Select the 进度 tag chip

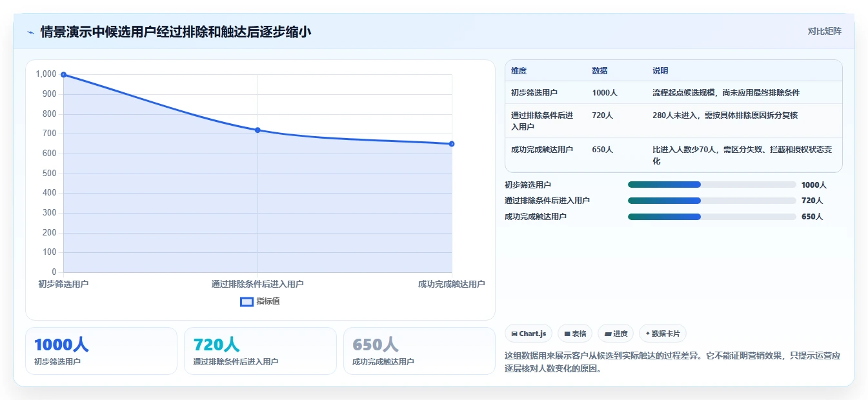click(x=616, y=334)
